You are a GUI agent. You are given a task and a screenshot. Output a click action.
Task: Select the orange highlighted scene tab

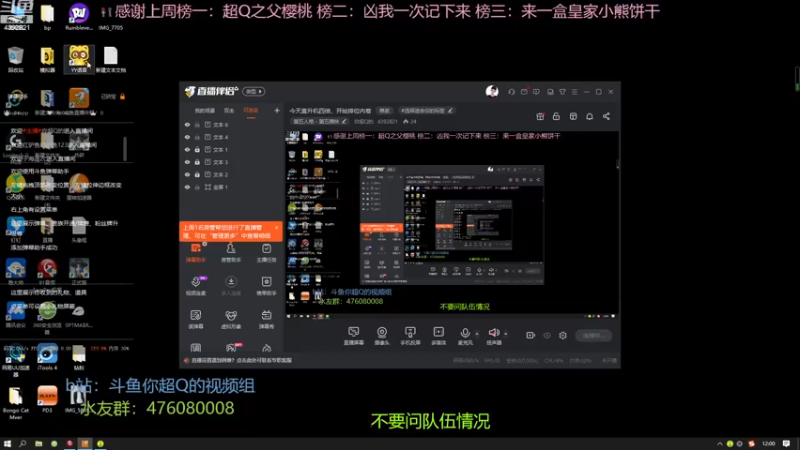(251, 110)
